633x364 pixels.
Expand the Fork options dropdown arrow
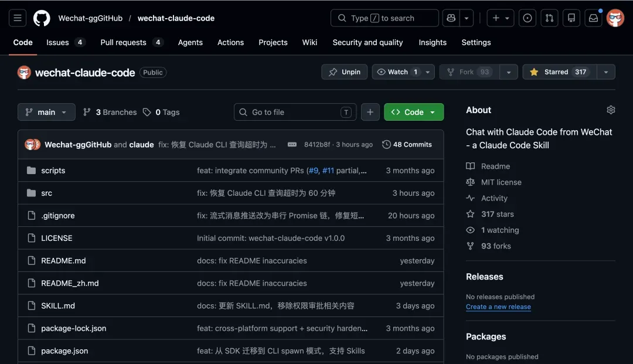509,72
